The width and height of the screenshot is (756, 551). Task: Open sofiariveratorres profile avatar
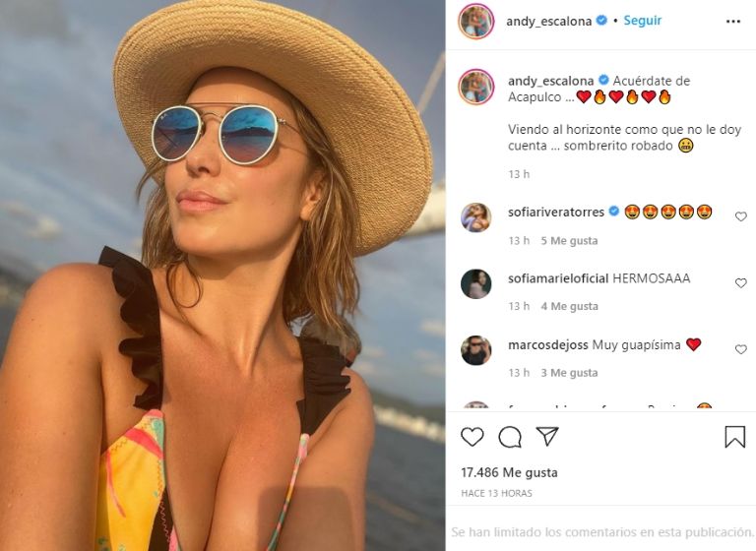click(x=475, y=217)
